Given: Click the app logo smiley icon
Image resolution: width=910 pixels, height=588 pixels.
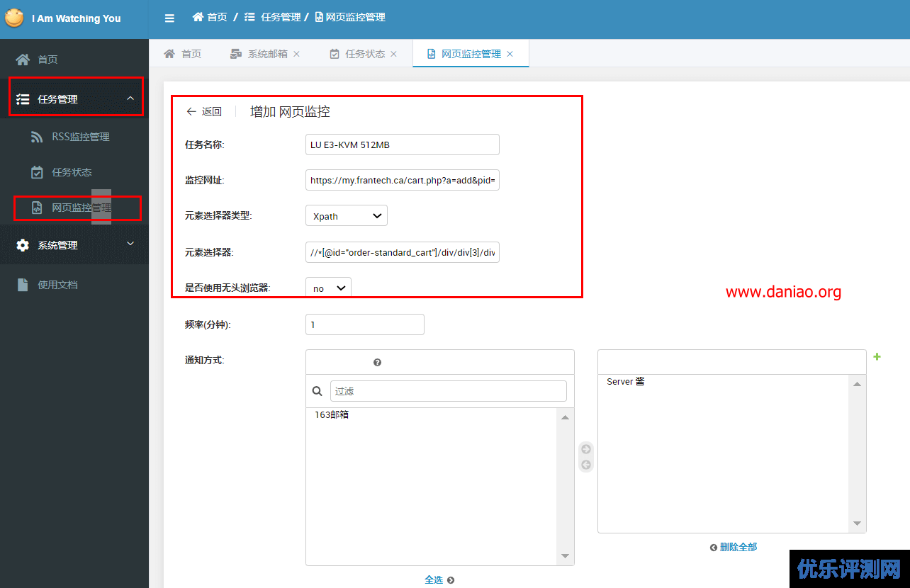Looking at the screenshot, I should 14,18.
